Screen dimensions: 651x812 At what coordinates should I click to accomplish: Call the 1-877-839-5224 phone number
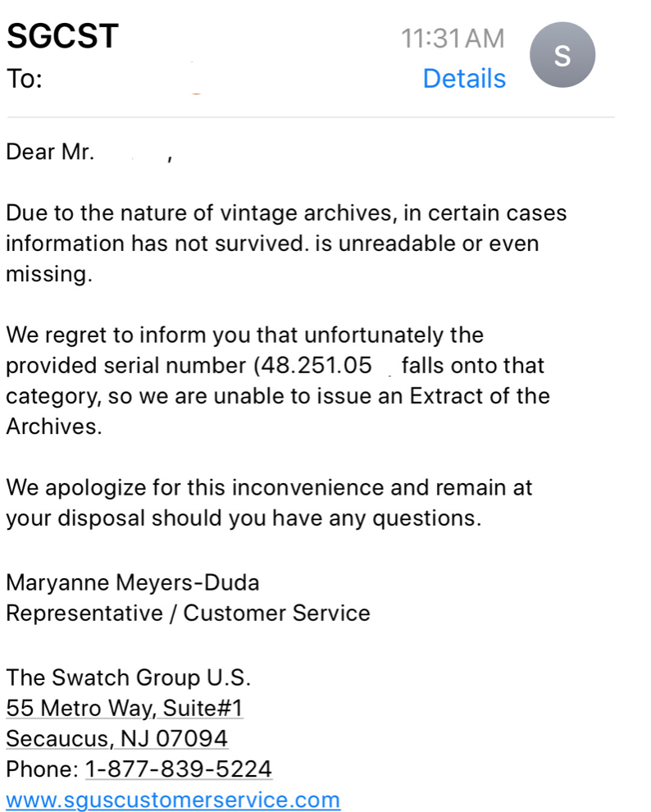(179, 769)
